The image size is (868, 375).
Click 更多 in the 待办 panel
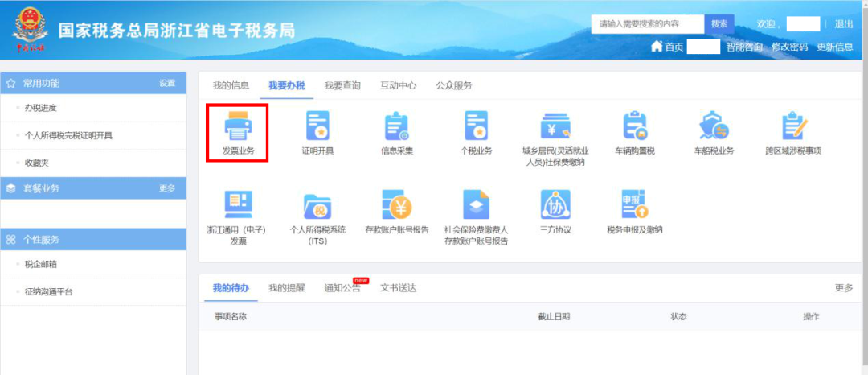844,288
